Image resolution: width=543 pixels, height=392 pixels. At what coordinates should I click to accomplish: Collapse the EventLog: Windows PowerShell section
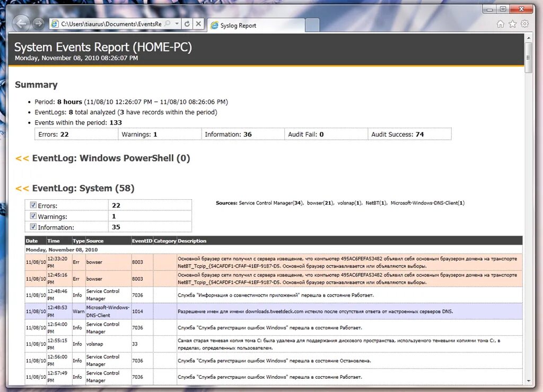(x=22, y=158)
